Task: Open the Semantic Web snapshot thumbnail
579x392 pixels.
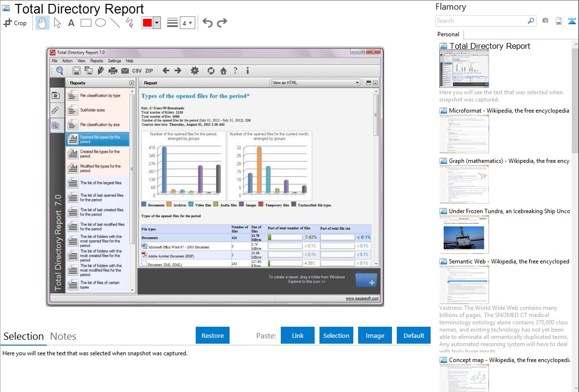Action: click(464, 285)
